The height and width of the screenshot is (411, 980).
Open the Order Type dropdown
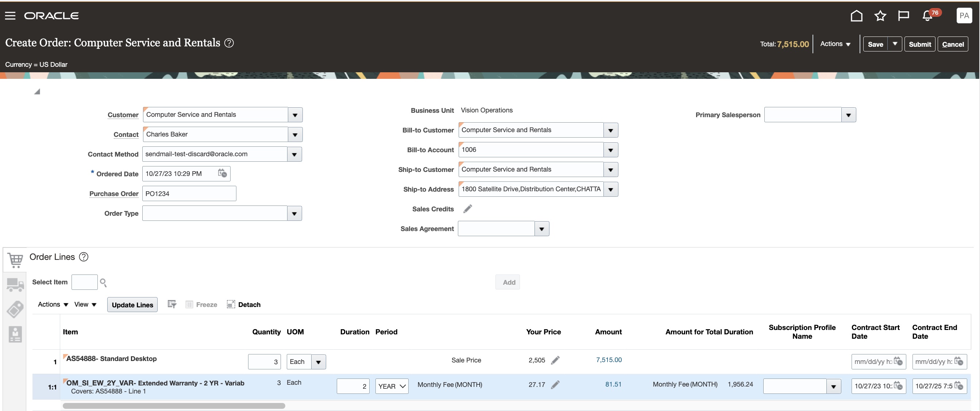click(294, 214)
